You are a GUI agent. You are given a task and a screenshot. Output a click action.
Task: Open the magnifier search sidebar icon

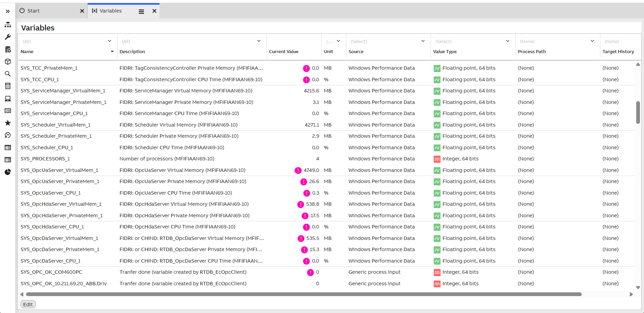click(x=7, y=74)
